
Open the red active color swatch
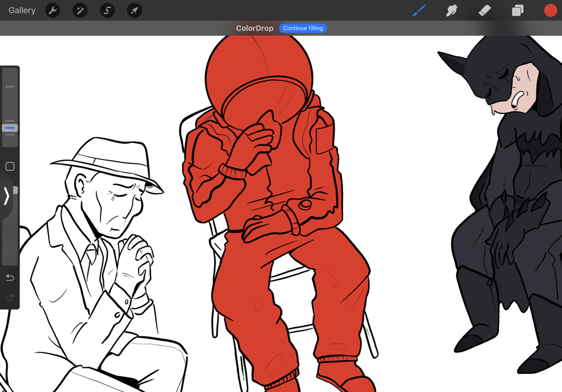coord(551,10)
